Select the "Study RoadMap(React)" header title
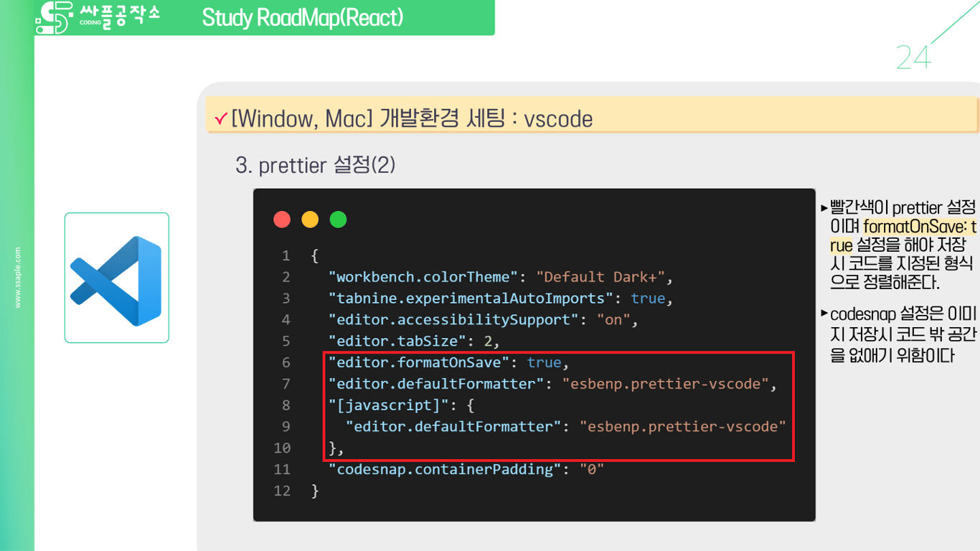This screenshot has height=551, width=980. click(303, 17)
